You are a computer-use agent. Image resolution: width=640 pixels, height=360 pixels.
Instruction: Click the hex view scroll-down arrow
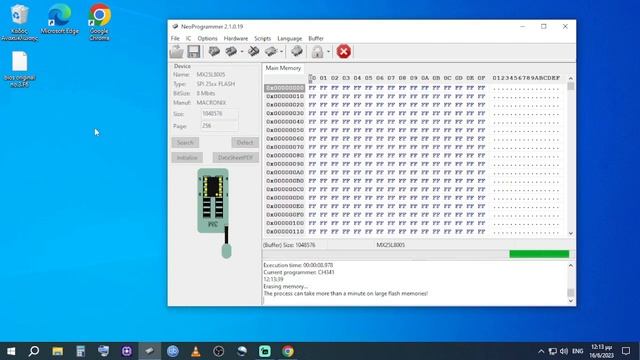point(571,233)
